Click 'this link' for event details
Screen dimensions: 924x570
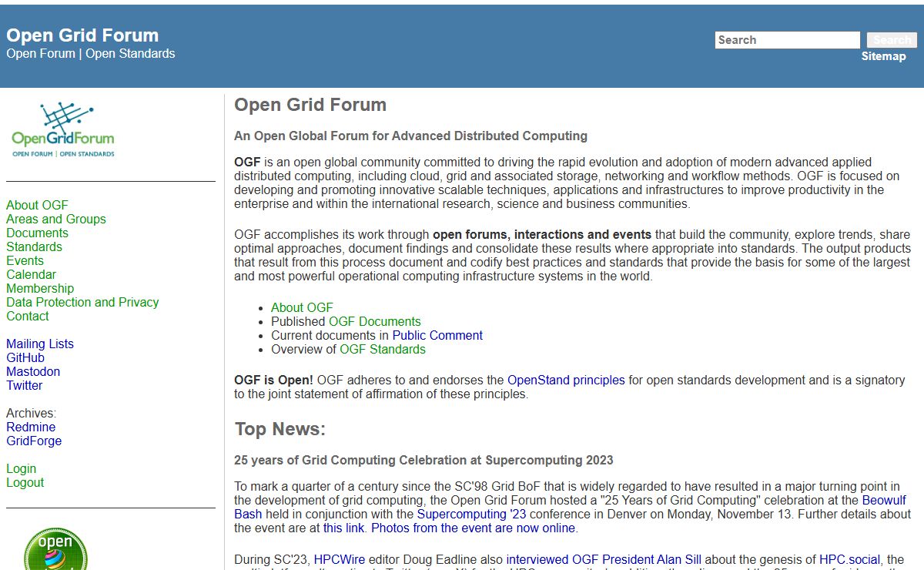click(x=345, y=528)
